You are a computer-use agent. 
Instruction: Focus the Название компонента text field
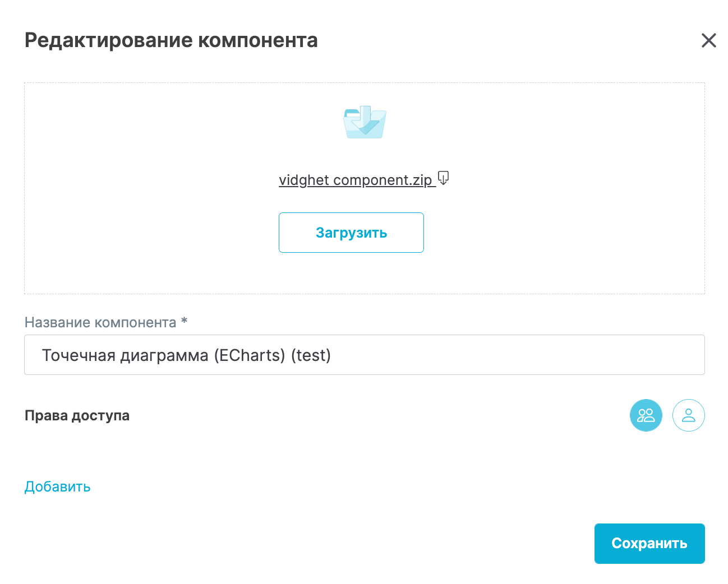tap(364, 355)
